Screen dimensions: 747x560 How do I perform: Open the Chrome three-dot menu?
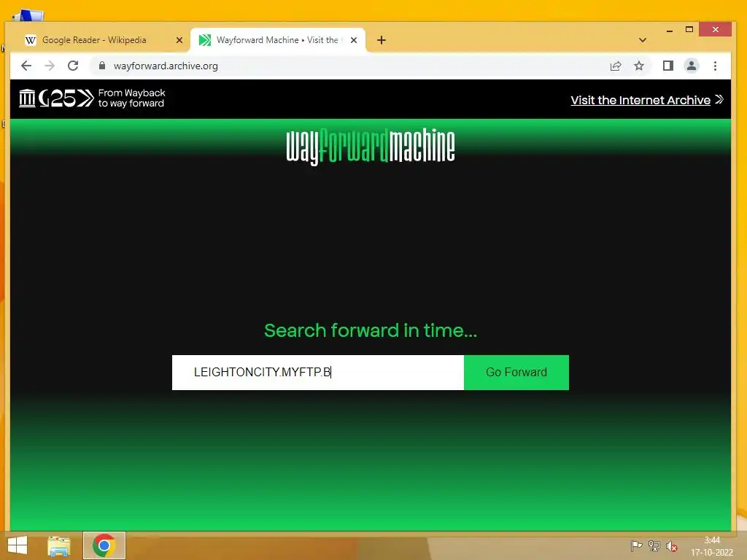tap(715, 66)
